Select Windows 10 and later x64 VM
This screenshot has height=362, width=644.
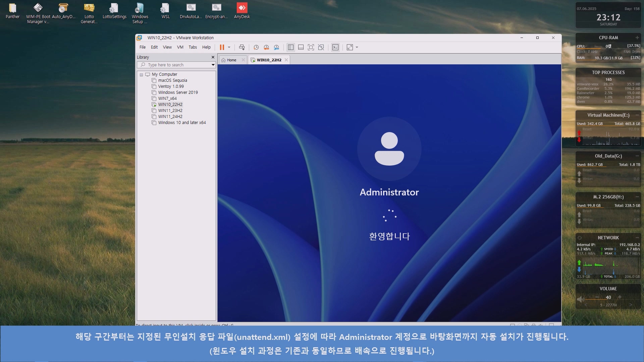coord(182,123)
